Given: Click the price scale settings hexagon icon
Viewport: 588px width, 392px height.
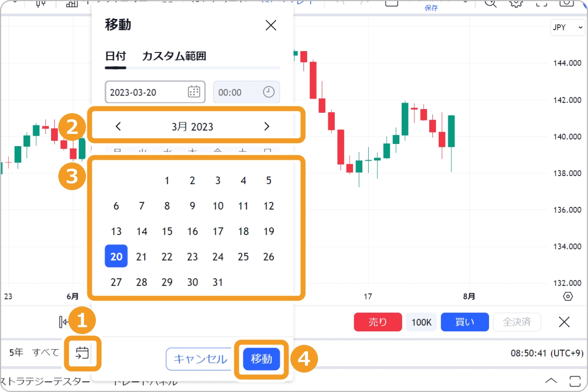Looking at the screenshot, I should (x=568, y=296).
